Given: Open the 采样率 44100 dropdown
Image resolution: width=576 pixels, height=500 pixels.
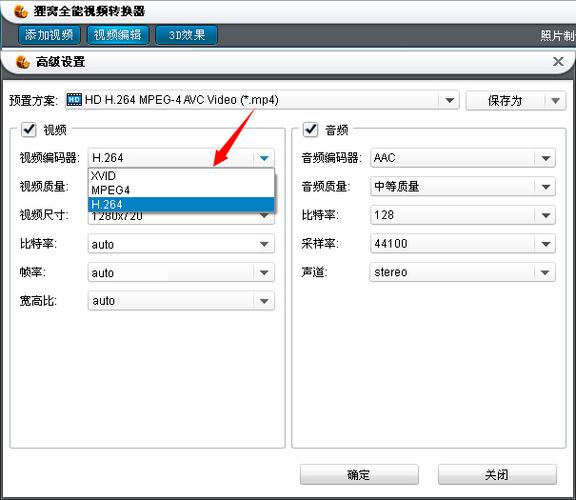Looking at the screenshot, I should (463, 244).
